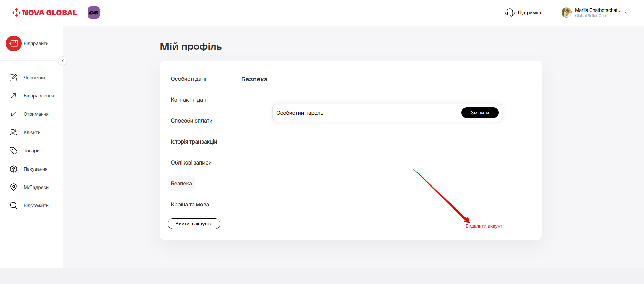Switch to Способи оплати section
This screenshot has width=644, height=284.
pyautogui.click(x=191, y=121)
